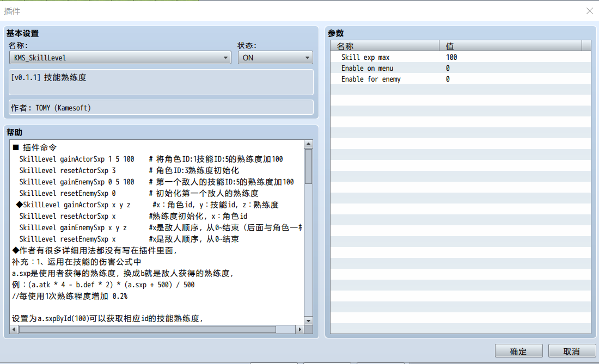Click the horizontal scrollbar thumb in help
This screenshot has height=364, width=599.
[x=148, y=329]
